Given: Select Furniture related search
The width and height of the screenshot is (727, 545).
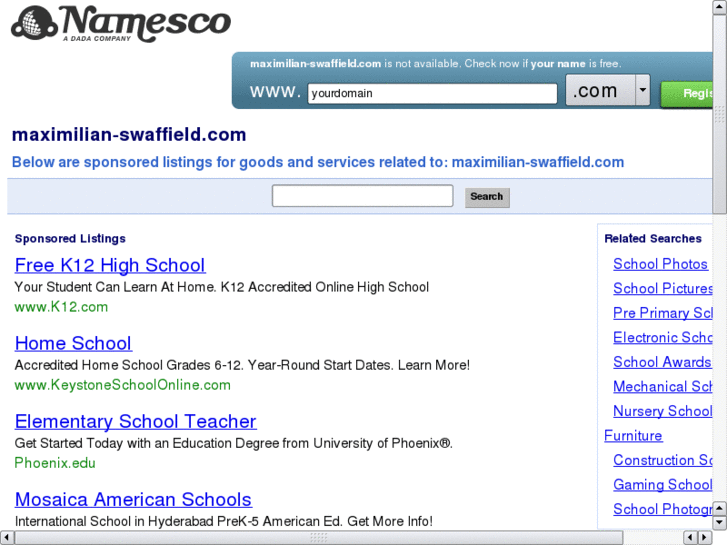Looking at the screenshot, I should click(x=633, y=436).
